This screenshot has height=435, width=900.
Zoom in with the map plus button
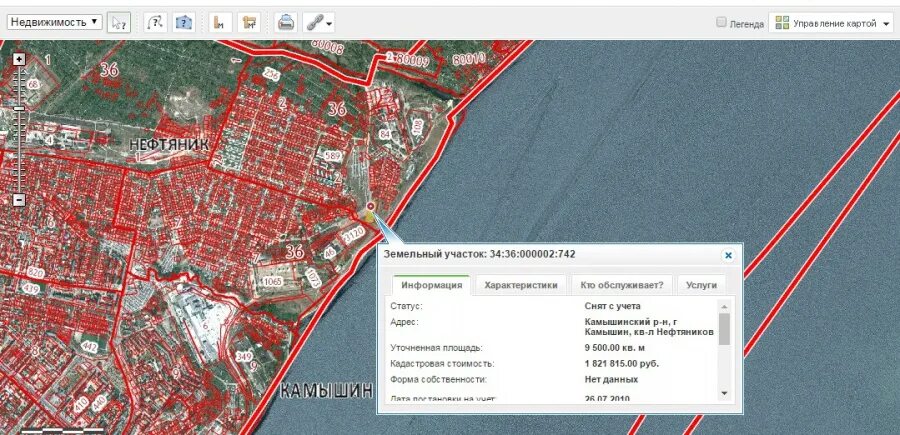click(20, 59)
